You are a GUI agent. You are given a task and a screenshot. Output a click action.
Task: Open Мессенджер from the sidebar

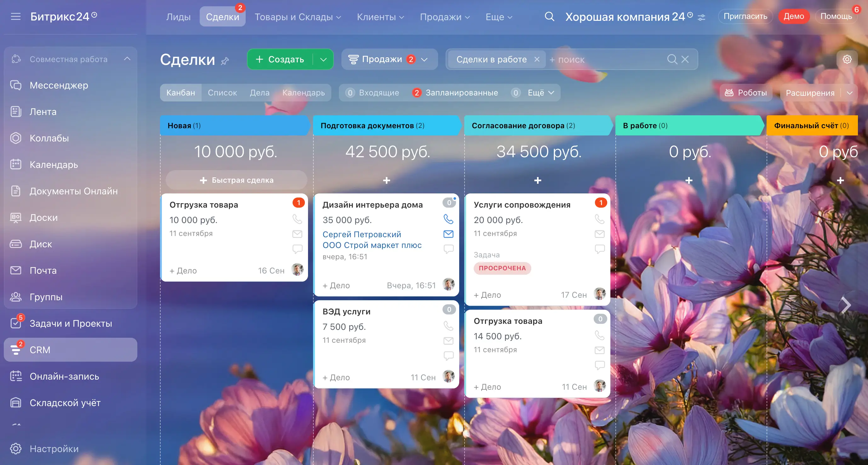(59, 85)
